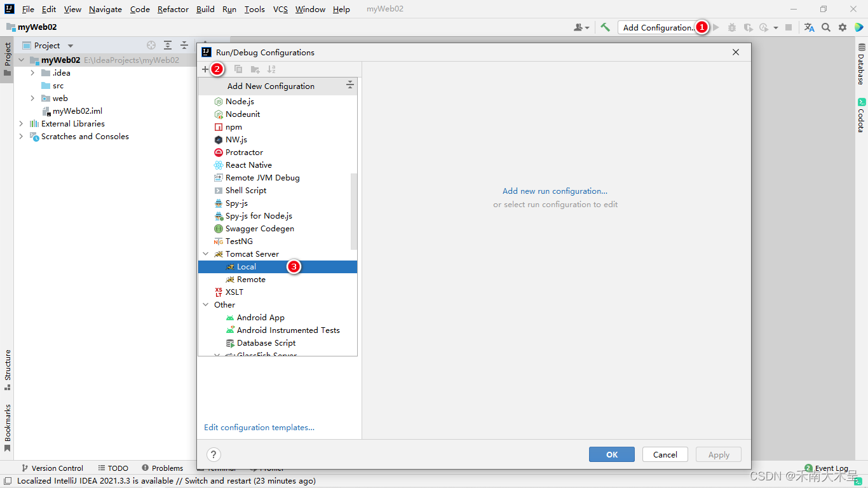The image size is (868, 488).
Task: Copy configuration using the duplicate icon
Action: [238, 69]
